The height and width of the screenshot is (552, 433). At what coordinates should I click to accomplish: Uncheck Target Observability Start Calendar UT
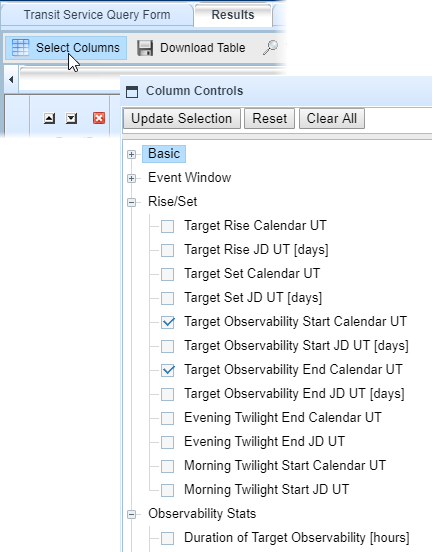point(168,322)
